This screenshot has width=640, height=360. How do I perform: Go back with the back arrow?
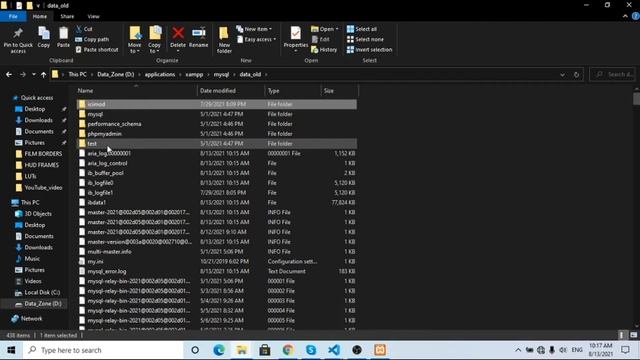point(9,74)
